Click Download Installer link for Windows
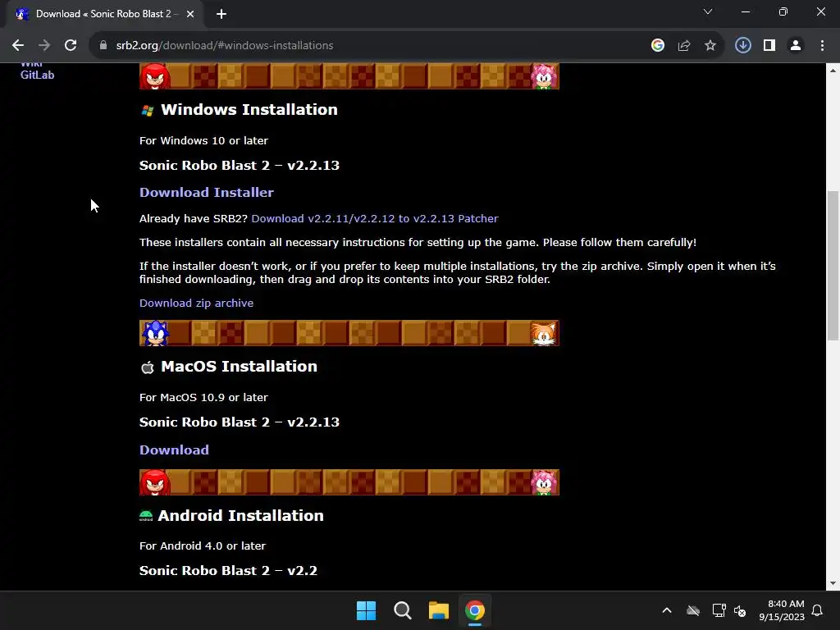Viewport: 840px width, 630px height. tap(206, 192)
